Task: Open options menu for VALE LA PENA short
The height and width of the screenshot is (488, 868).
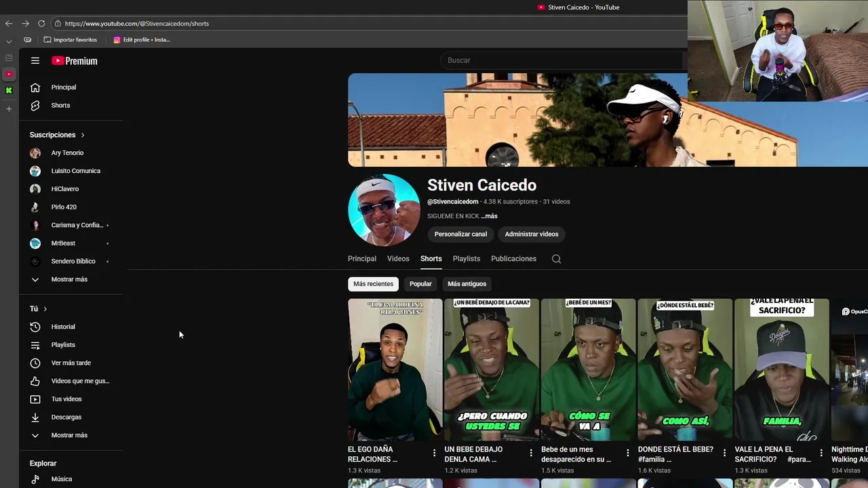Action: pyautogui.click(x=821, y=453)
